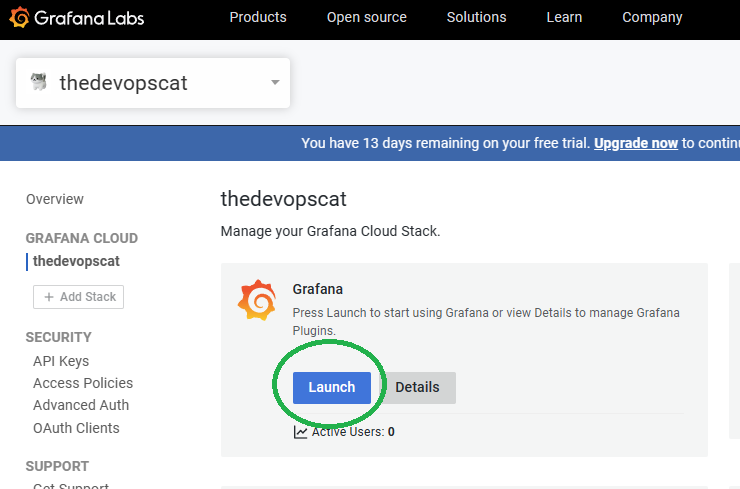Open the Products menu

point(258,17)
